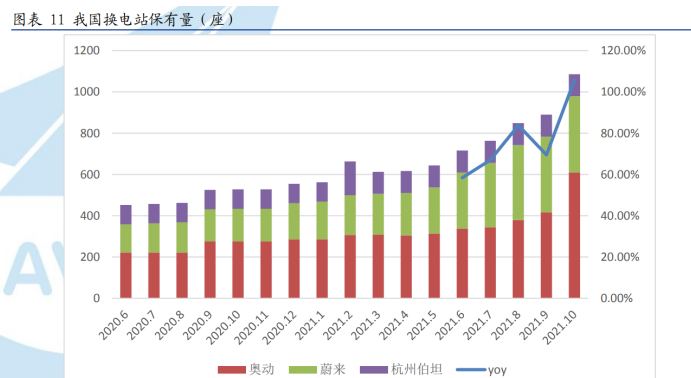Select the 2021.4 stacked bar
Screen dimensions: 691x378
[x=406, y=235]
